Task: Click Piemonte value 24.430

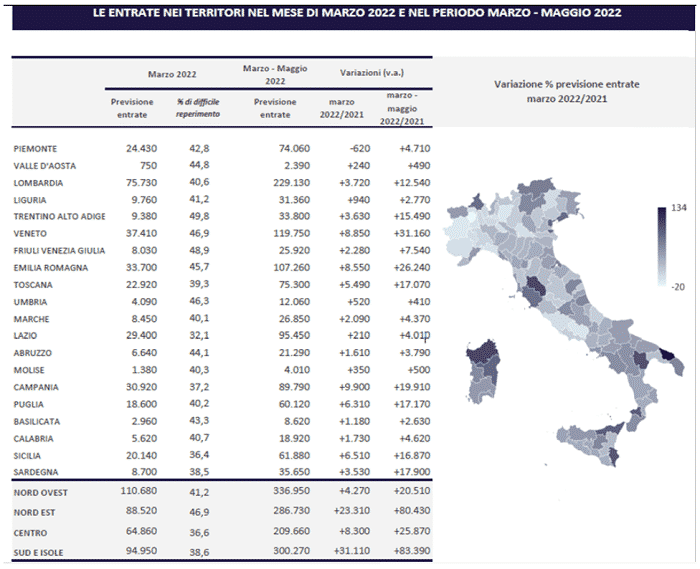Action: (x=142, y=148)
